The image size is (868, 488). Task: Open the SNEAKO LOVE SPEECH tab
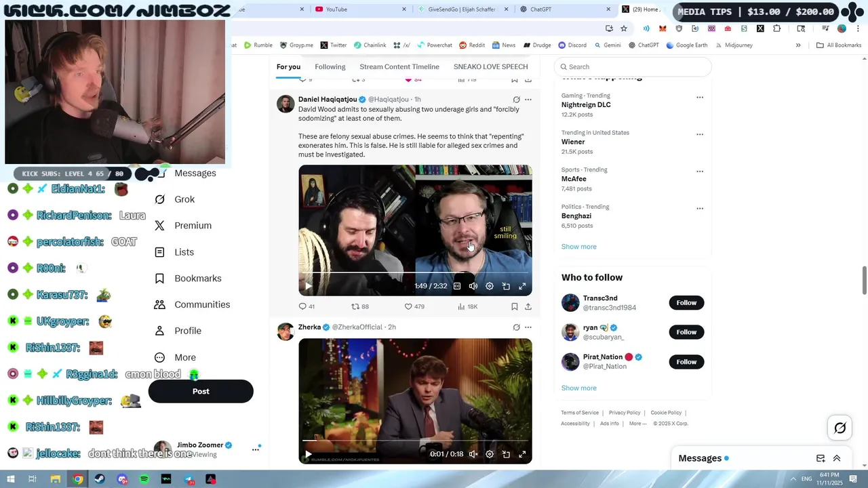[x=490, y=66]
